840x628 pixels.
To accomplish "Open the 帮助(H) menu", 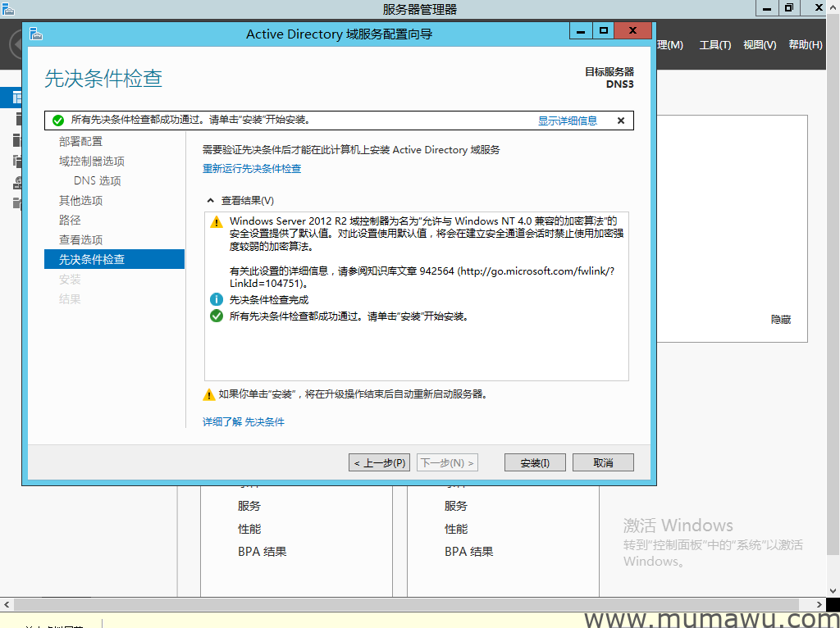I will coord(805,45).
